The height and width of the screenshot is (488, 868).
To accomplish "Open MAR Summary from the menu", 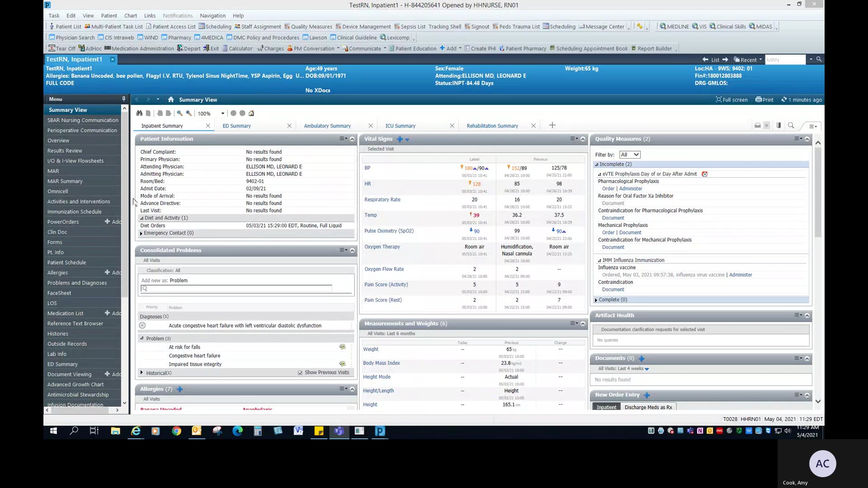I will [65, 181].
